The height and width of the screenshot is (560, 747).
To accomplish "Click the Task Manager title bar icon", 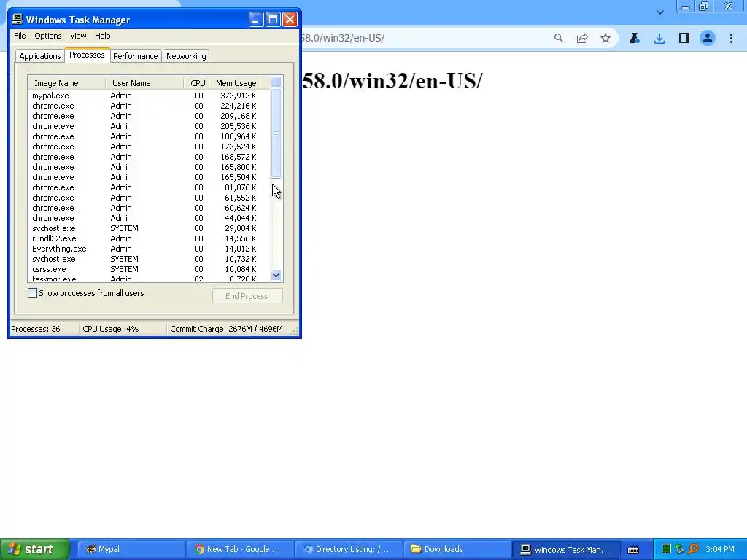I will (18, 19).
